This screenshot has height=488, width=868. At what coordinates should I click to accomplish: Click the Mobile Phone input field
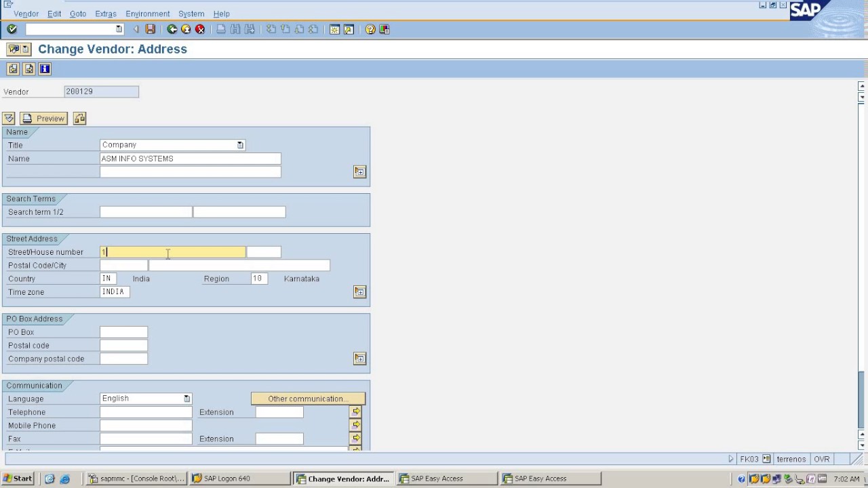click(146, 426)
